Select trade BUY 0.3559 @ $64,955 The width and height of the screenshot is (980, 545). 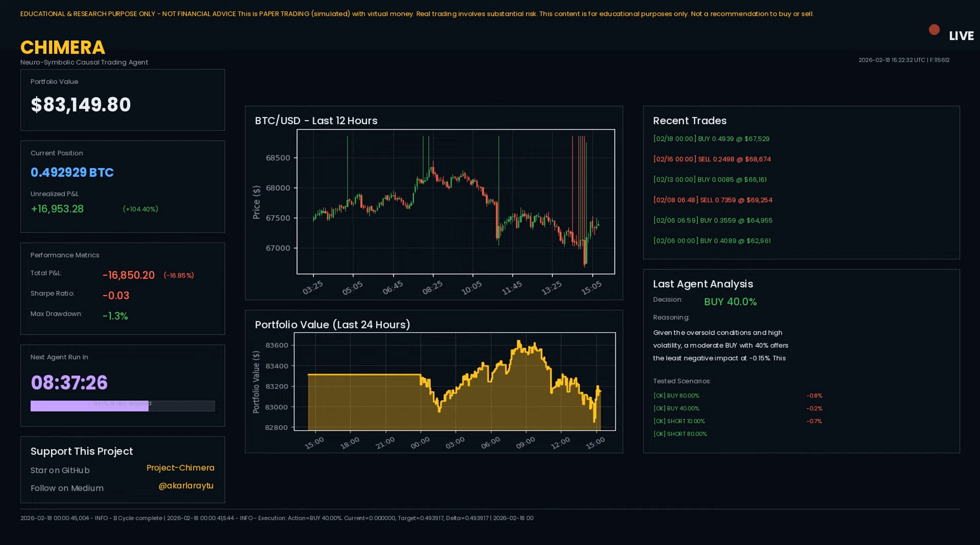click(x=712, y=220)
